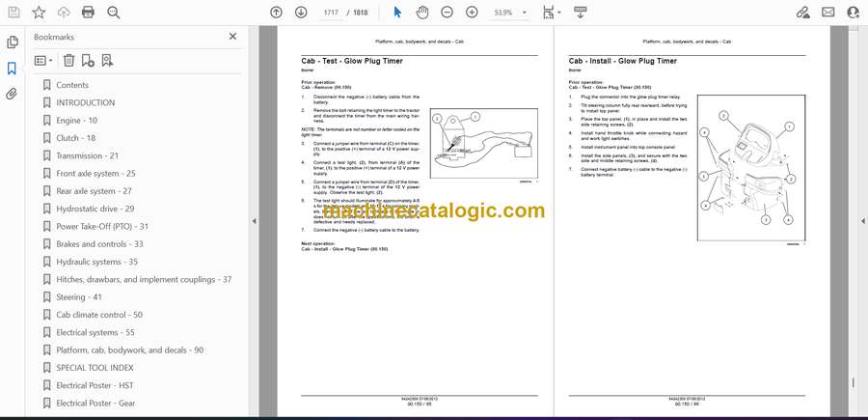Click the scrolling mode keyboard icon
Image resolution: width=868 pixels, height=420 pixels.
point(580,13)
